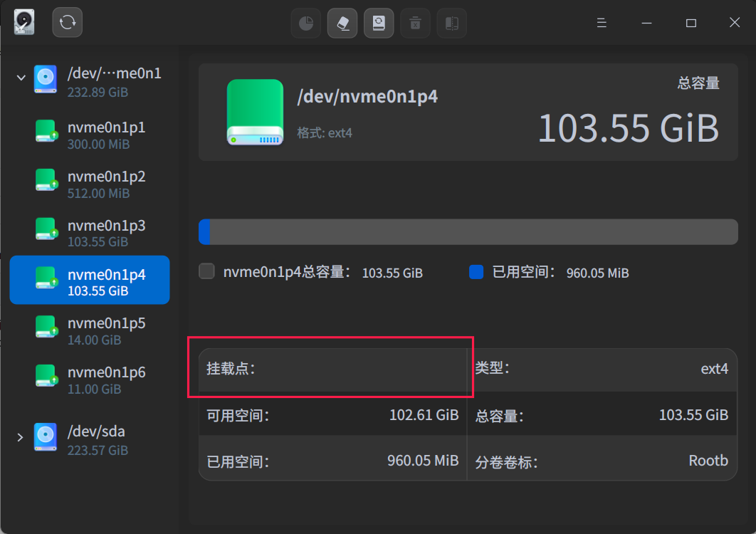Viewport: 756px width, 534px height.
Task: Toggle the nvme0n1p4总容量 checkbox
Action: 206,271
